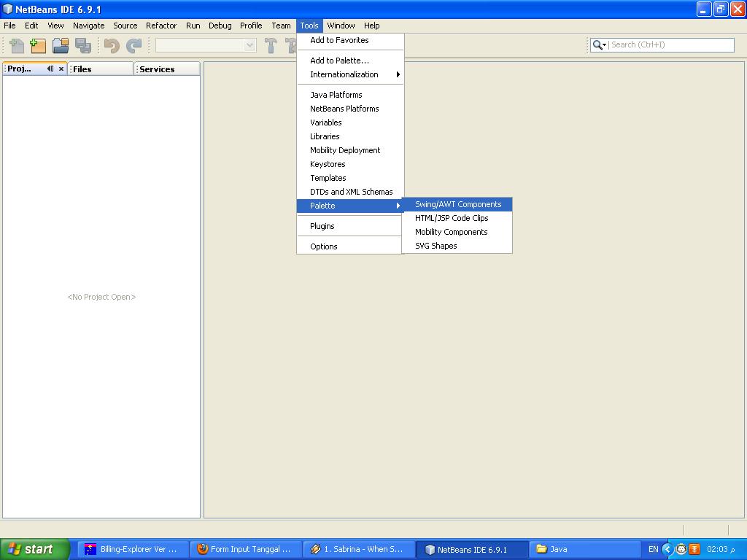
Task: Switch to Form Input Tanggal Firefox window
Action: pos(246,549)
